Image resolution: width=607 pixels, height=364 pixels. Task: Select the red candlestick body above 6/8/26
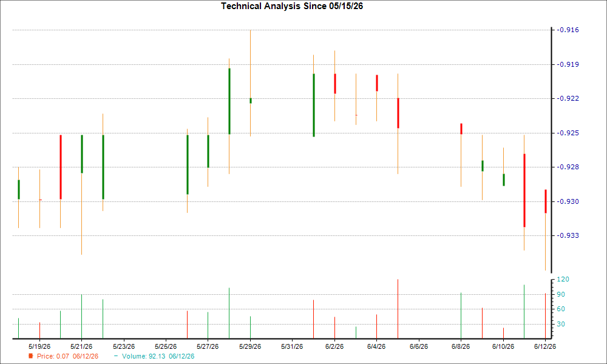pyautogui.click(x=461, y=129)
